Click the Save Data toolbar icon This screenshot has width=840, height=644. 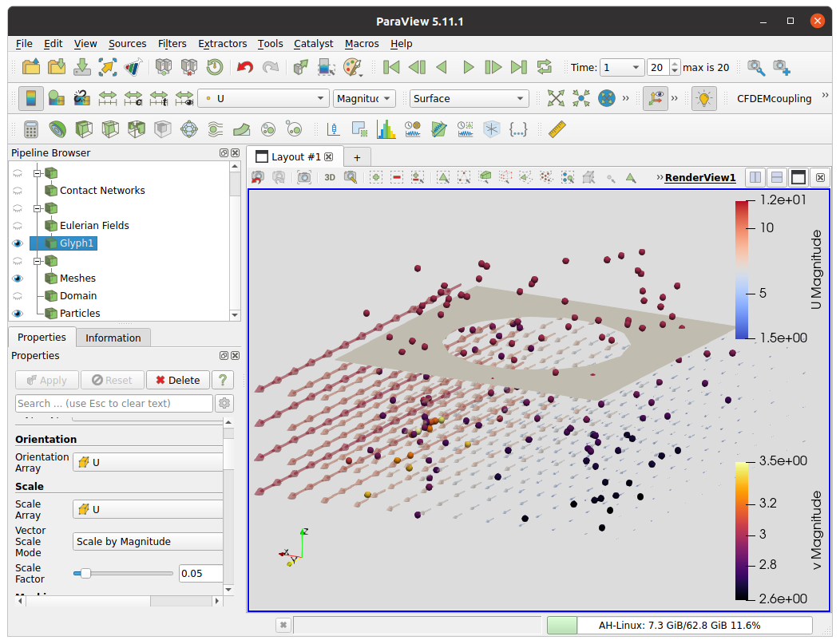coord(82,67)
